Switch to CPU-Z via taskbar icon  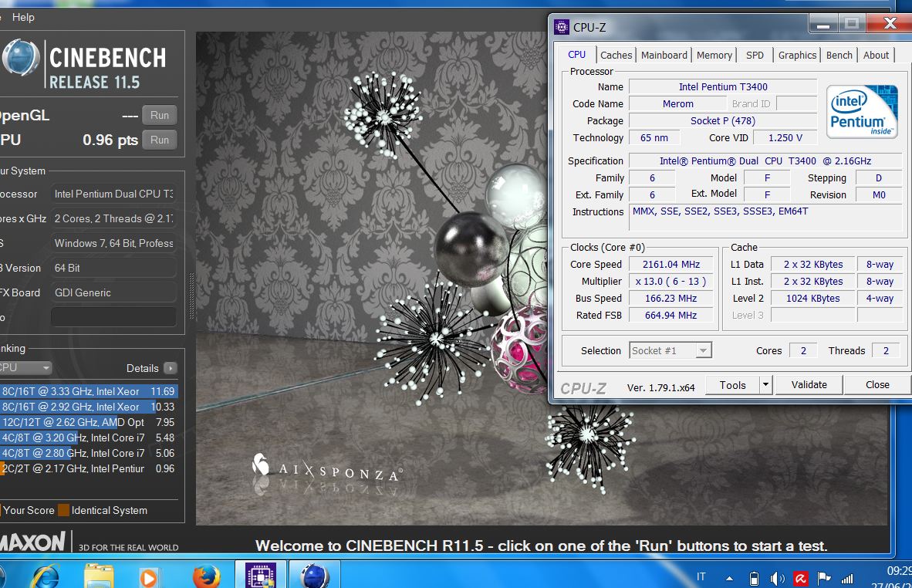261,575
